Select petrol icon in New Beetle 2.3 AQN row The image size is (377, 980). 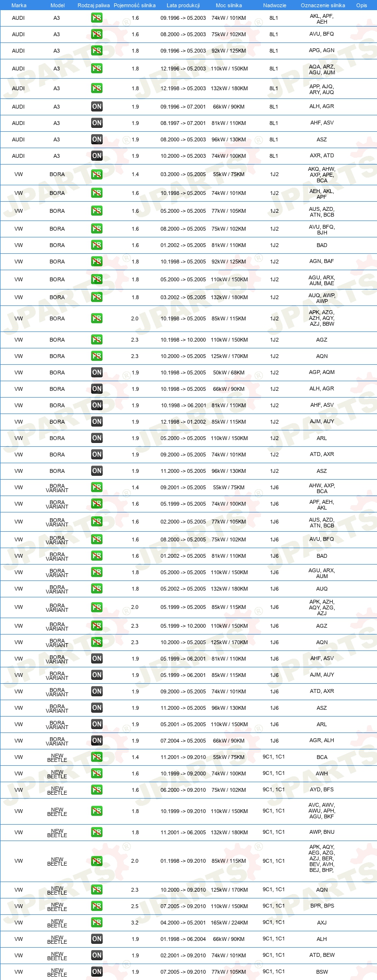click(96, 890)
